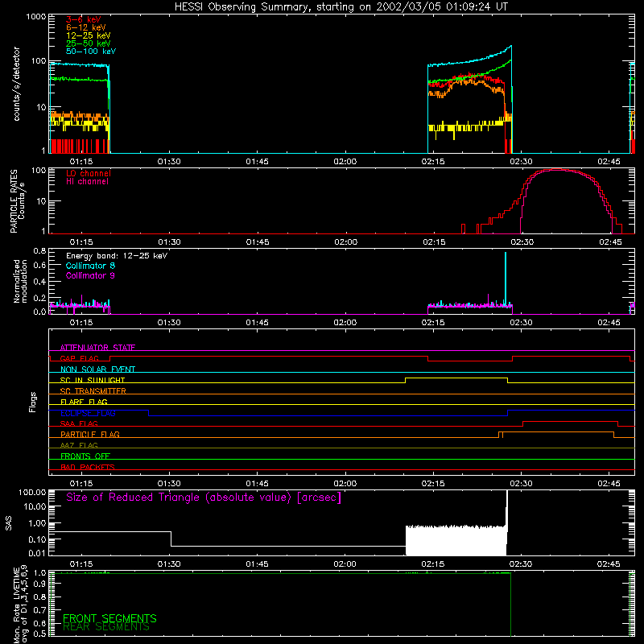This screenshot has height=644, width=644.
Task: Click the yellow 12-25 keV legend label
Action: [88, 35]
